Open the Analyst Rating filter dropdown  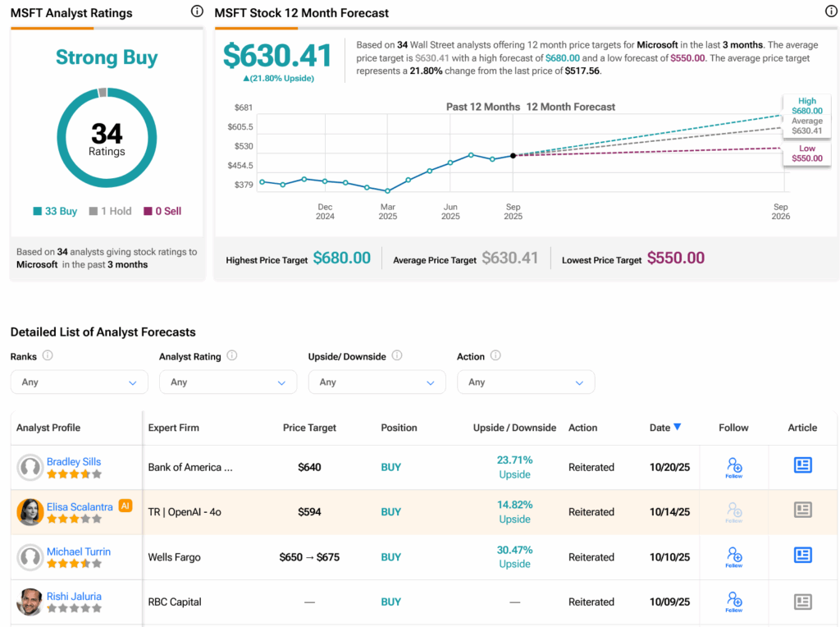[x=227, y=382]
